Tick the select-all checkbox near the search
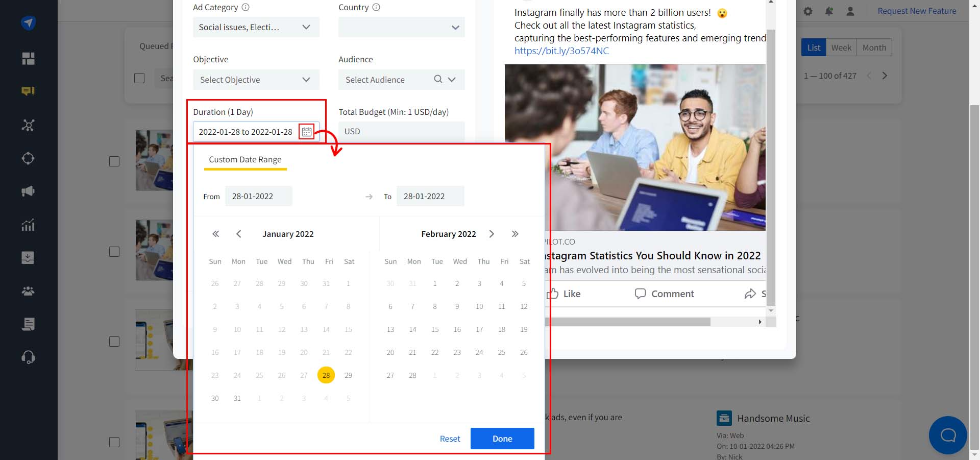980x460 pixels. click(x=139, y=78)
